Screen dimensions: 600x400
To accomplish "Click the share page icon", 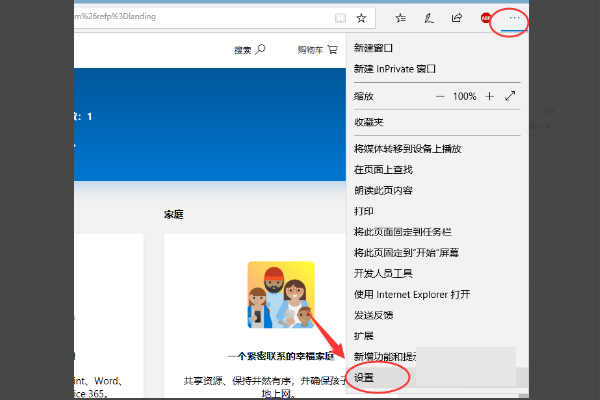I will click(x=457, y=18).
